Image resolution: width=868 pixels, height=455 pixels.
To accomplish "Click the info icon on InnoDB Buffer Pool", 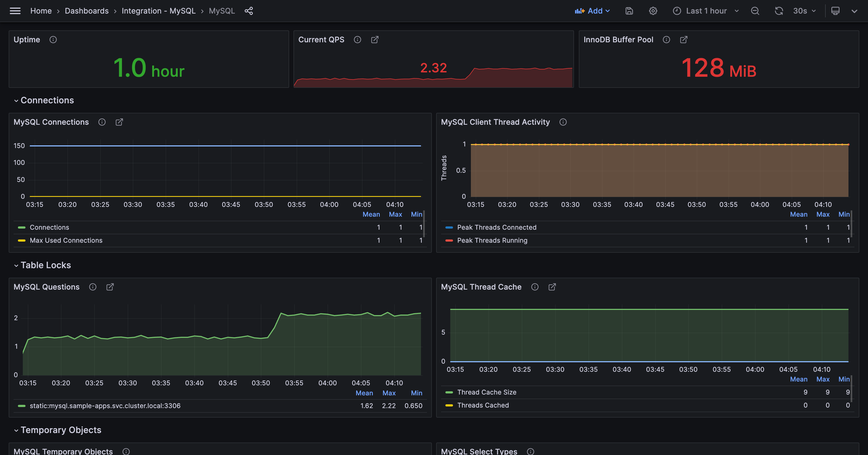I will pos(666,39).
